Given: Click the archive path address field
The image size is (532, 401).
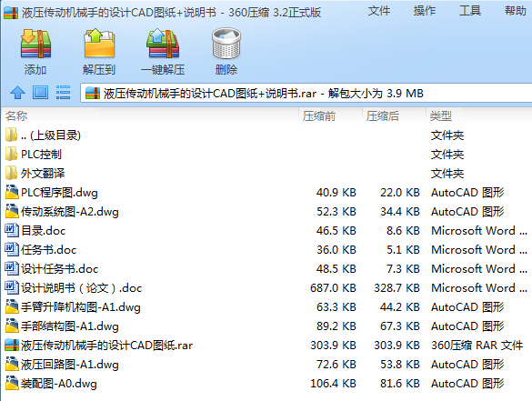Looking at the screenshot, I should pos(306,93).
